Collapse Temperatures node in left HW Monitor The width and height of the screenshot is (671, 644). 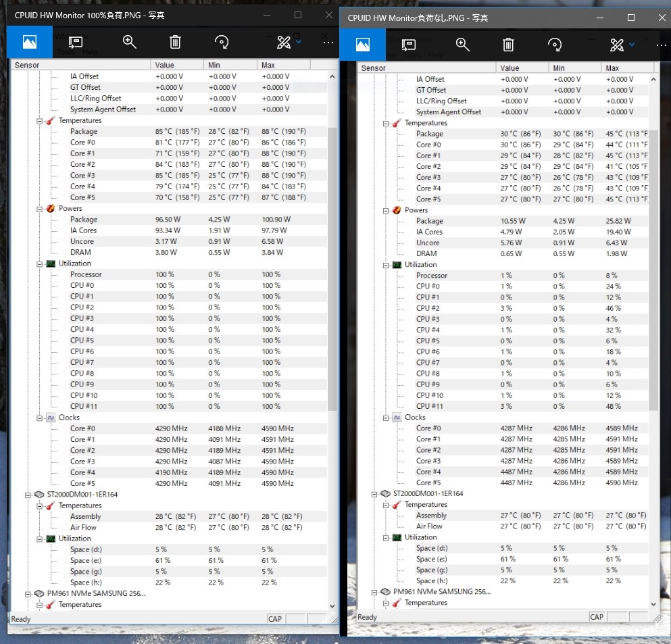tap(39, 121)
